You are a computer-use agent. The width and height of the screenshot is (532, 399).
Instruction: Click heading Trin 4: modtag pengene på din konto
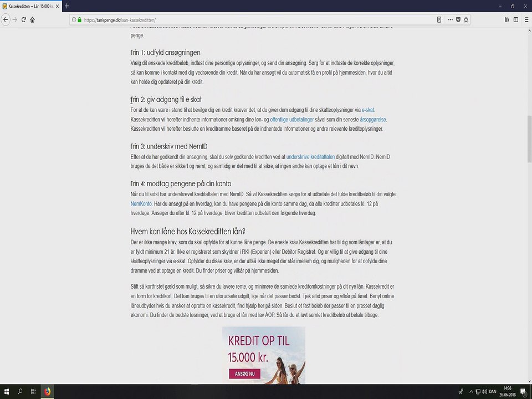pyautogui.click(x=181, y=183)
